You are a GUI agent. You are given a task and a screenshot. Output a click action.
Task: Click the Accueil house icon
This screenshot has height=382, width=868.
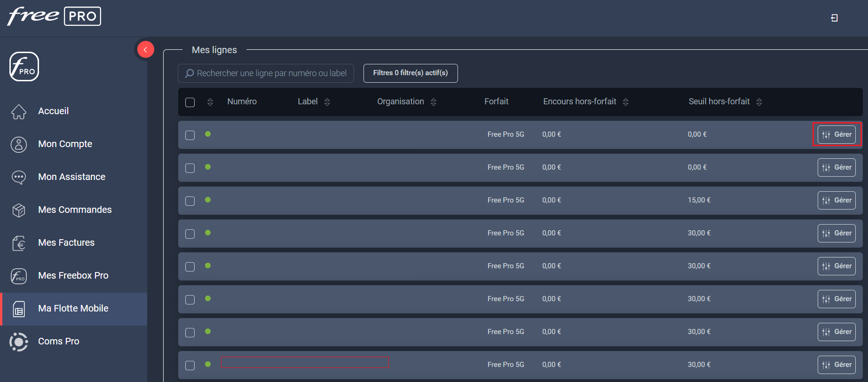19,111
